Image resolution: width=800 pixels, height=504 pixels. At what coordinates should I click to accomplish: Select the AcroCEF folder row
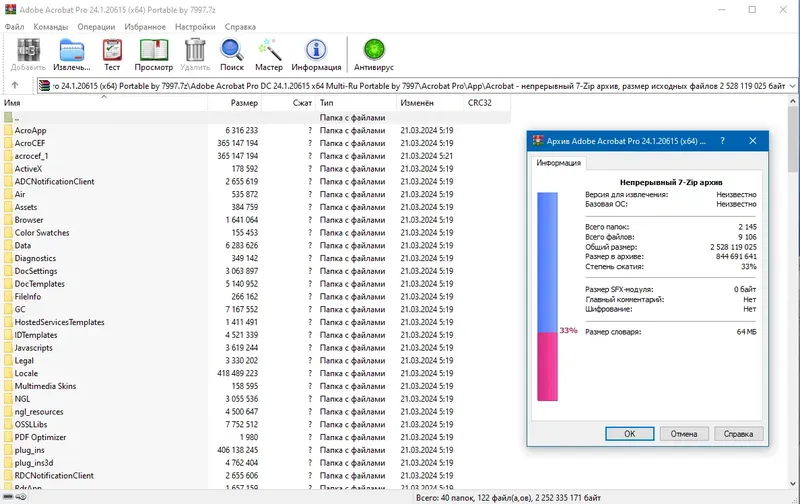pyautogui.click(x=256, y=143)
